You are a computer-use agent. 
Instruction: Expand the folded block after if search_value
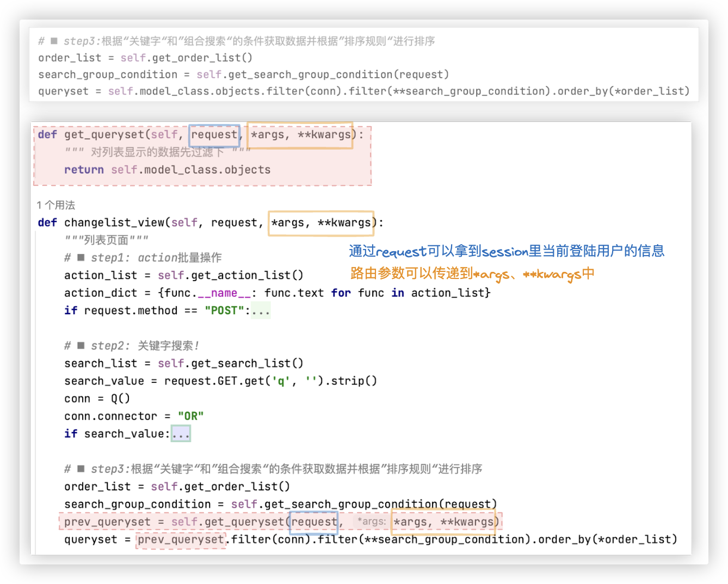181,434
